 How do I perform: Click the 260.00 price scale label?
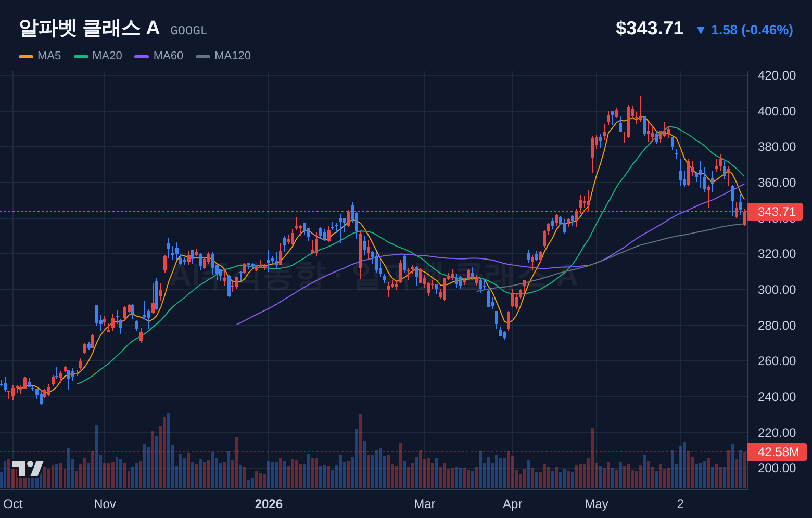[777, 361]
